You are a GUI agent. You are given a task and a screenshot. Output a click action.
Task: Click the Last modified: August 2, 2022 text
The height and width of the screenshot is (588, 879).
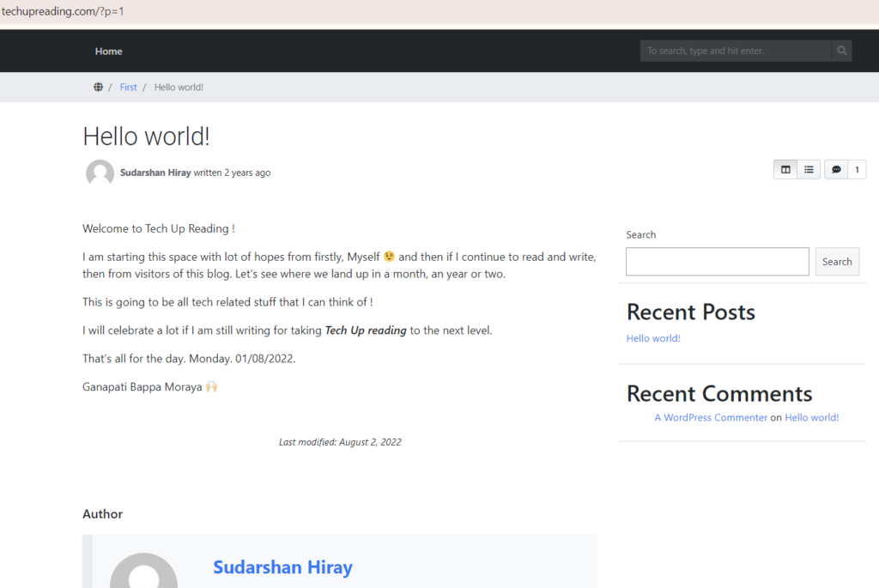point(340,442)
